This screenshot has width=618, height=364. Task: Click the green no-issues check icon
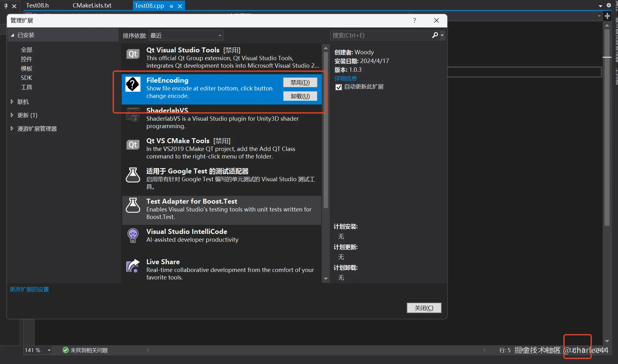(66, 350)
